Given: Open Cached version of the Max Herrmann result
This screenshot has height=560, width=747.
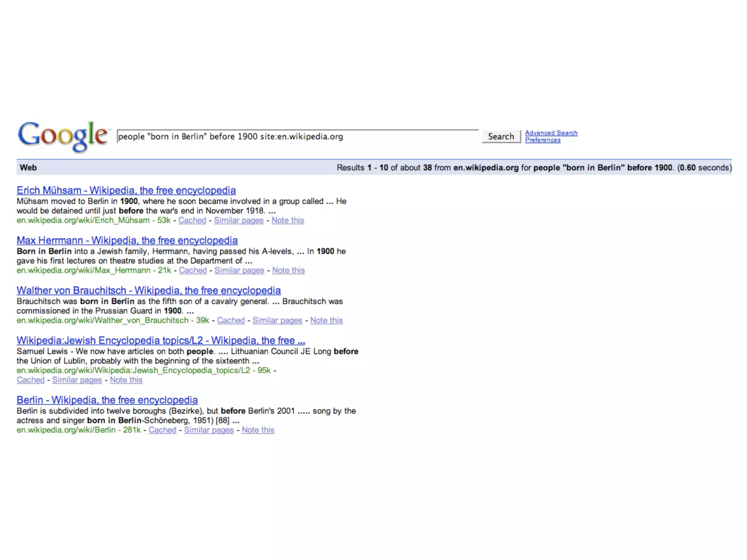Looking at the screenshot, I should click(193, 270).
